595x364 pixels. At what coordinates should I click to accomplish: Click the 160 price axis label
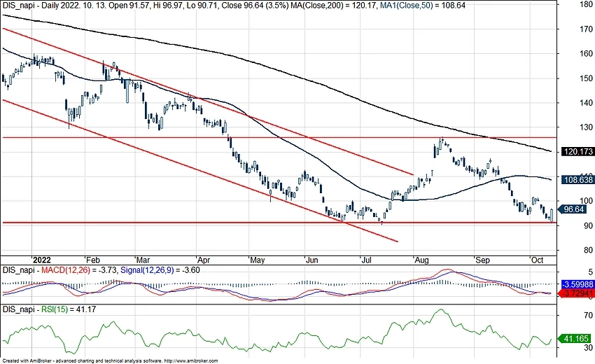click(587, 53)
